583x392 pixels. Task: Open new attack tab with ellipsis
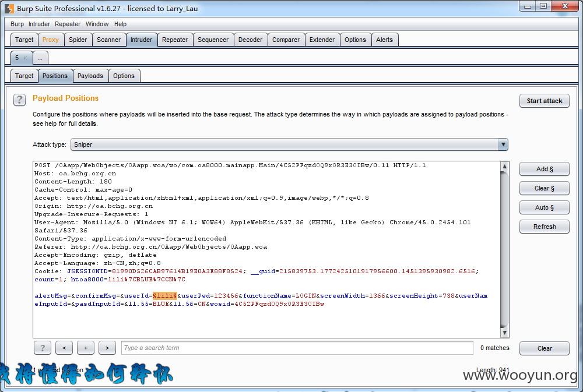[x=40, y=58]
